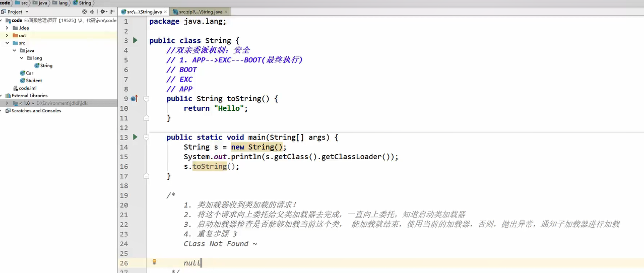Click the Student class icon in project tree
Screen dimensions: 644x273
23,81
